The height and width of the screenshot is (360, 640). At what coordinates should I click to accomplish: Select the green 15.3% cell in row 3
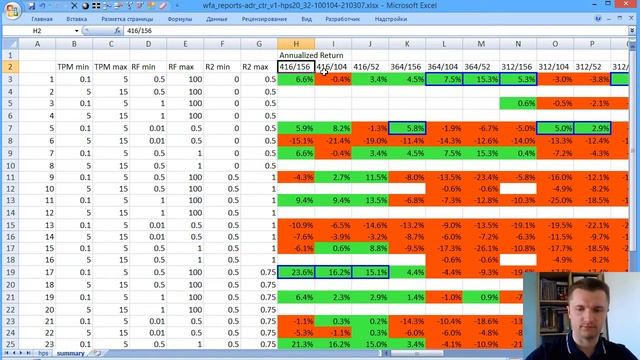pos(481,79)
